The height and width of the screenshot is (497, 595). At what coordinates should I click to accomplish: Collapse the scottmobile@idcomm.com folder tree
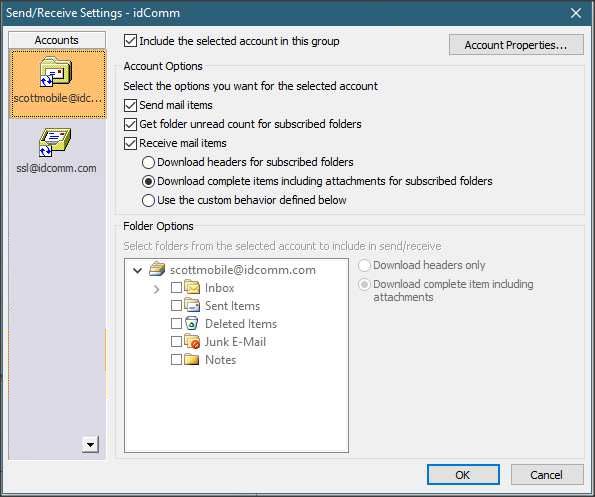tap(137, 270)
